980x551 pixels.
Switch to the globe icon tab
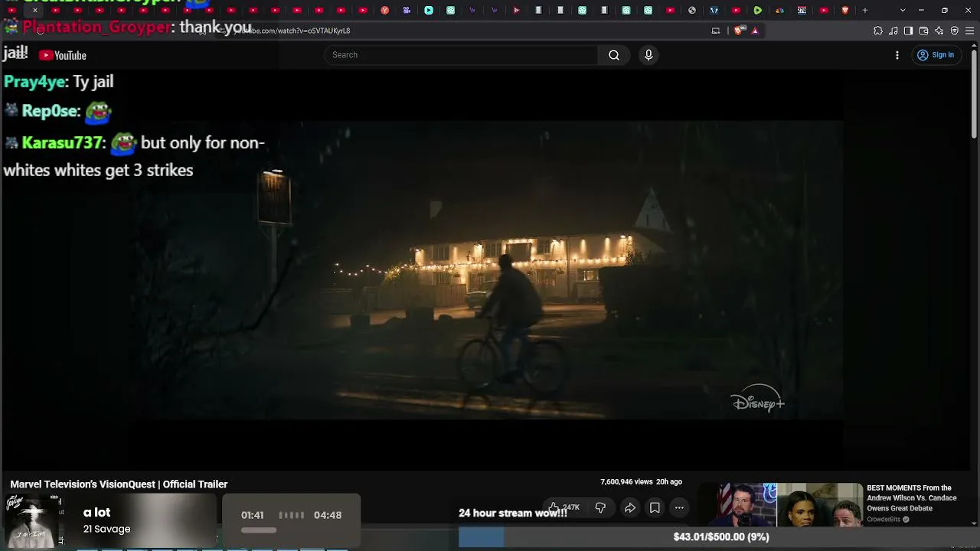692,10
